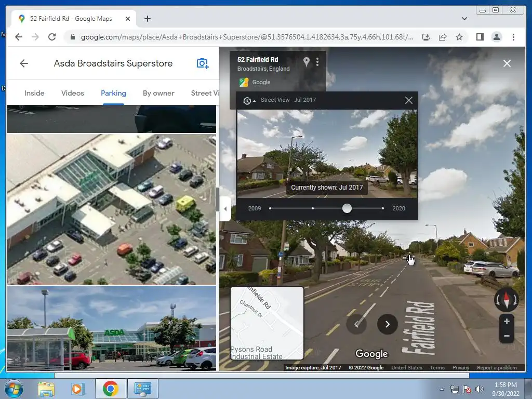Open Asda storefront photo thumbnail
This screenshot has height=399, width=532.
112,328
